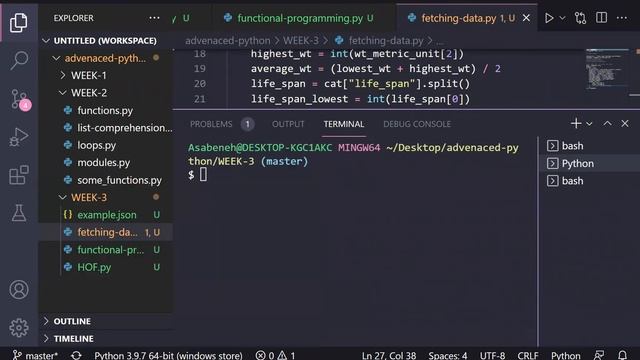Open functional-pr... file in explorer
Image resolution: width=640 pixels, height=360 pixels.
click(111, 250)
